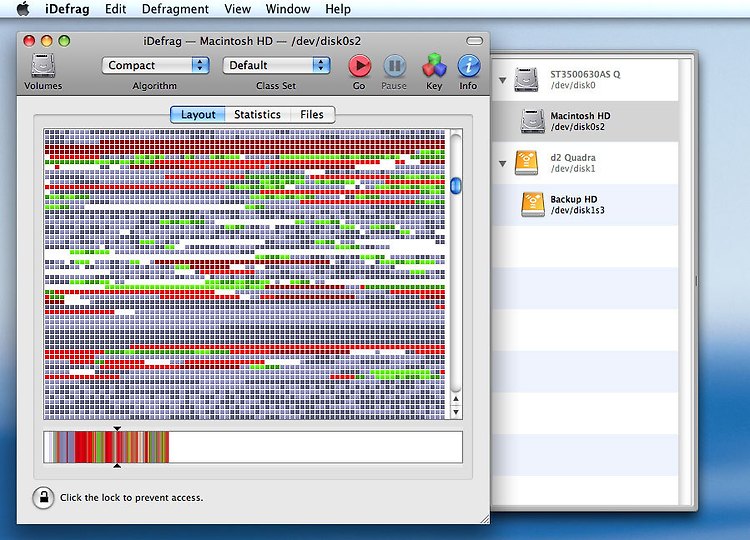This screenshot has width=750, height=540.
Task: Switch to the Statistics tab
Action: (257, 115)
